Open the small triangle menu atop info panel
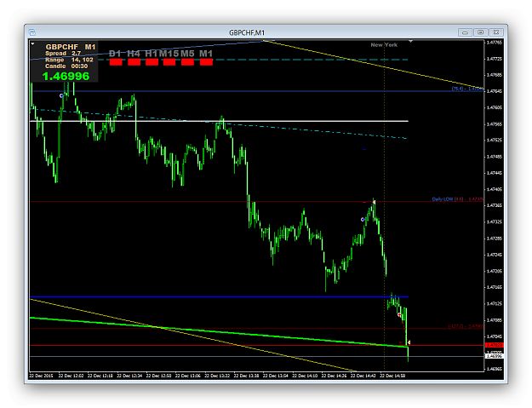This screenshot has height=408, width=532. [32, 43]
